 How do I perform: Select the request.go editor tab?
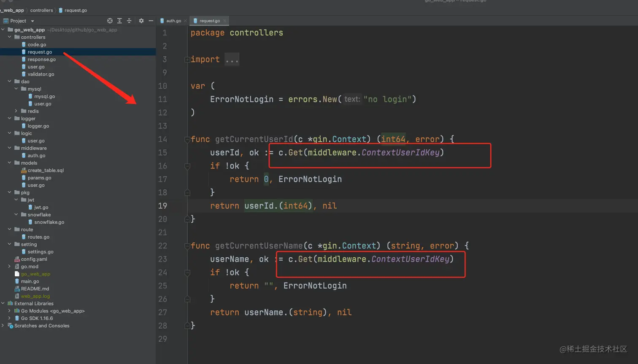210,21
